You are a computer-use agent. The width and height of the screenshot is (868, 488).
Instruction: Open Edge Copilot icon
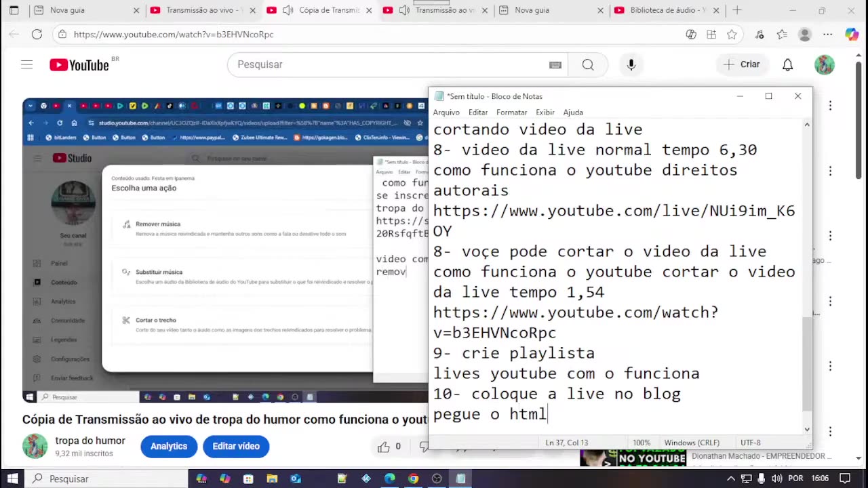click(852, 34)
